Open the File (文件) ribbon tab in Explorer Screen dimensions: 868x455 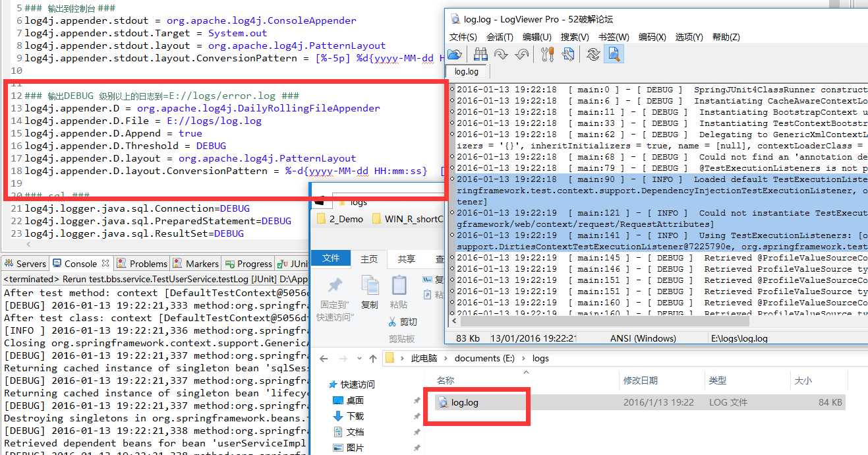pyautogui.click(x=332, y=258)
